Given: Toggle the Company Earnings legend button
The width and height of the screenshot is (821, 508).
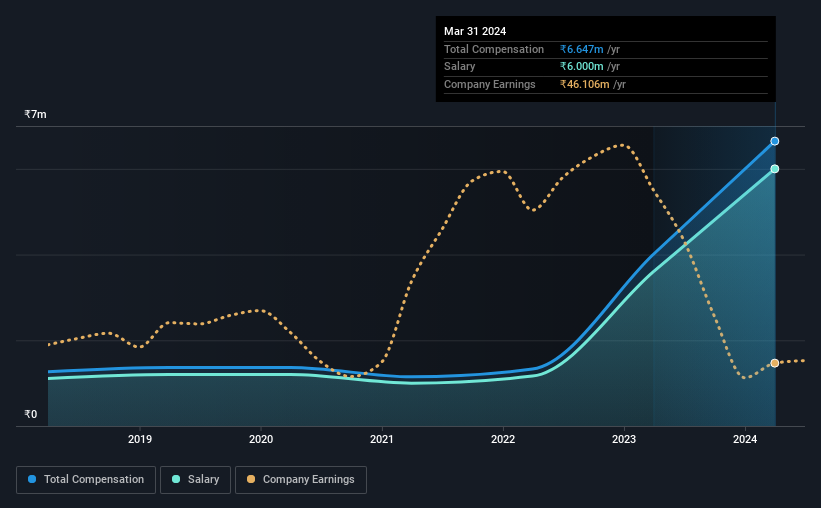Looking at the screenshot, I should [x=301, y=480].
